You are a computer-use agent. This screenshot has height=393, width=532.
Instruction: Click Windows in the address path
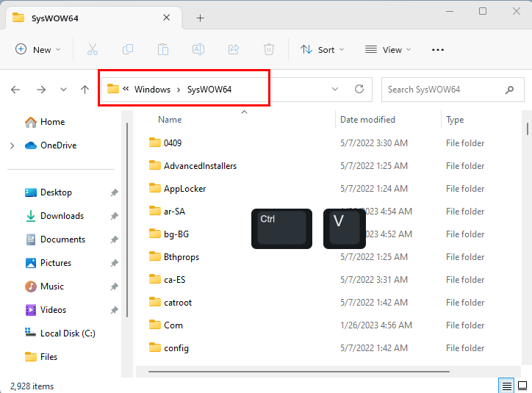(152, 90)
